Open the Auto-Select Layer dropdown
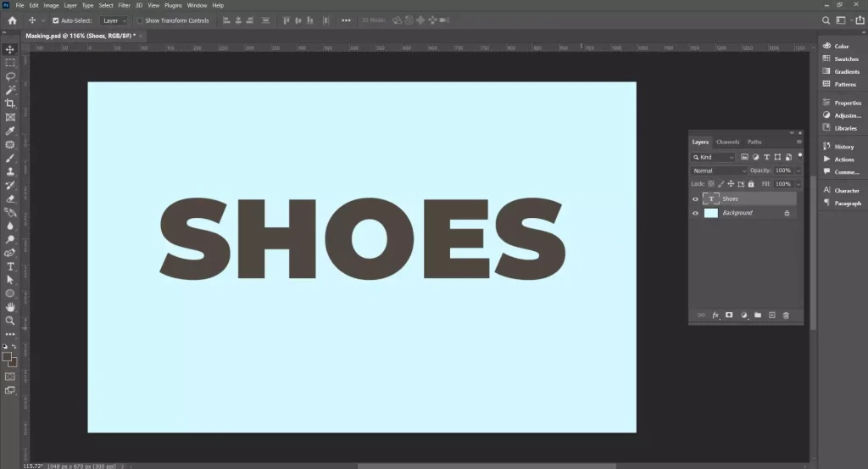Image resolution: width=868 pixels, height=469 pixels. coord(113,20)
